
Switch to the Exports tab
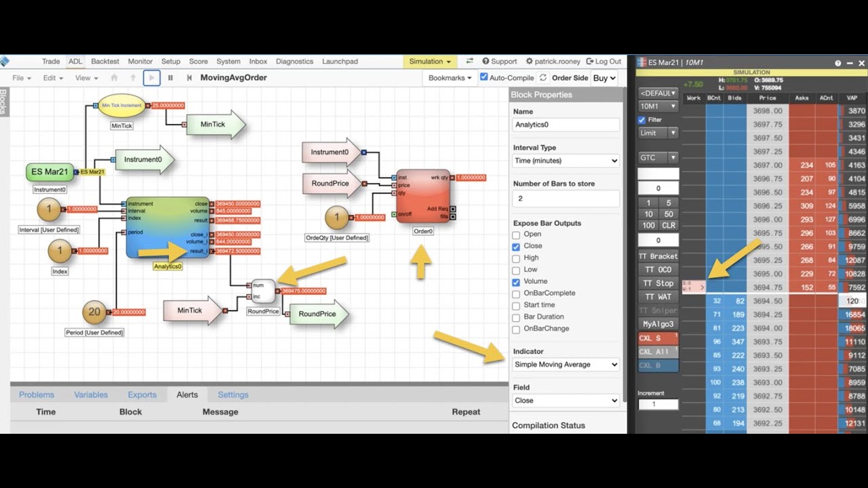(142, 394)
